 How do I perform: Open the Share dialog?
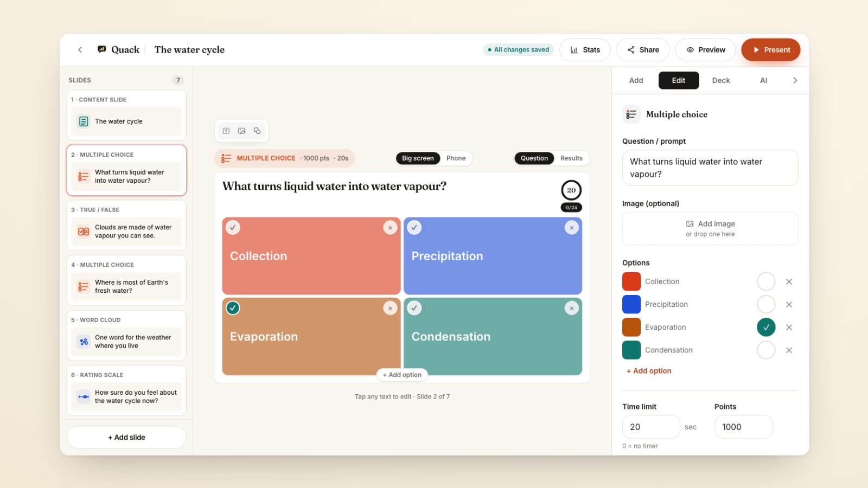click(643, 50)
